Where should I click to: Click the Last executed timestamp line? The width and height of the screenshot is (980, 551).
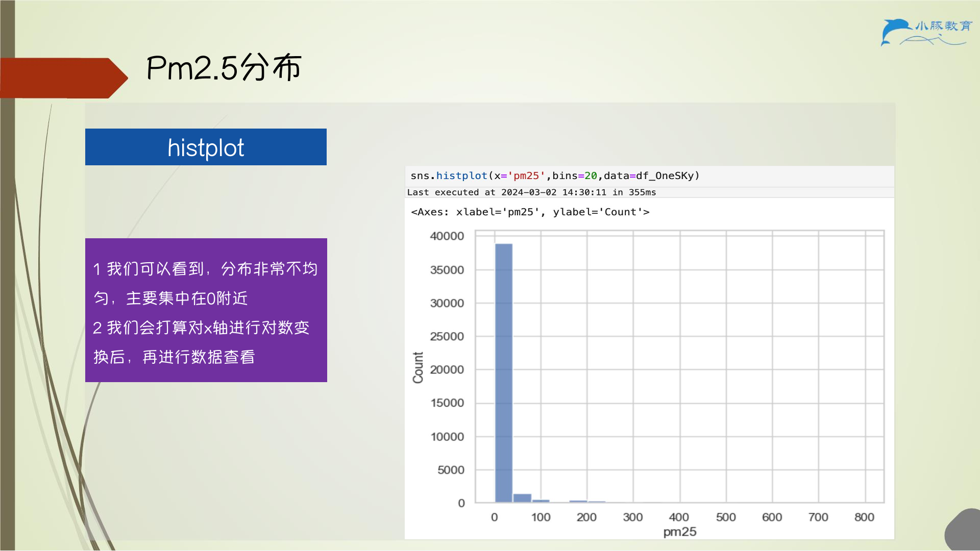pyautogui.click(x=531, y=192)
